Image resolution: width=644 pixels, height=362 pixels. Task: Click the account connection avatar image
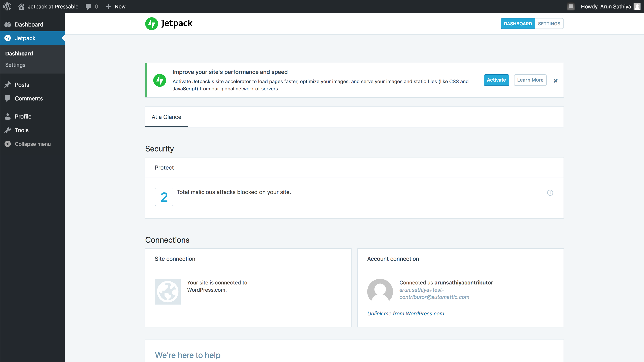tap(380, 291)
